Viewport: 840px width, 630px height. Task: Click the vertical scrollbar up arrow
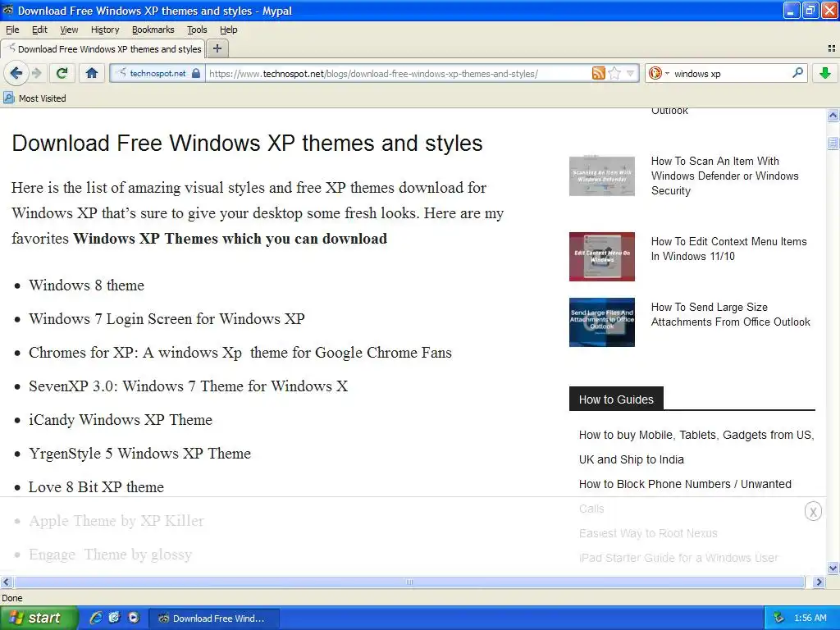[x=833, y=115]
